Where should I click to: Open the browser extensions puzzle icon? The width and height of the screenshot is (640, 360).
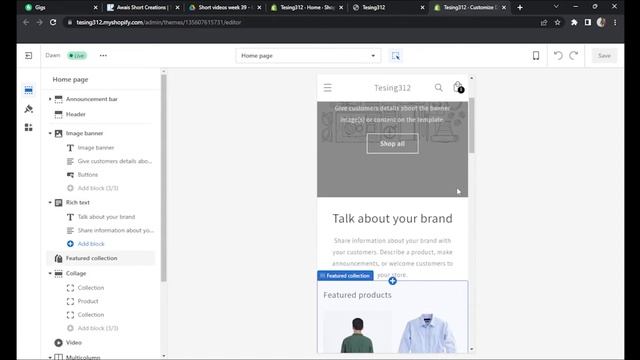[x=574, y=22]
